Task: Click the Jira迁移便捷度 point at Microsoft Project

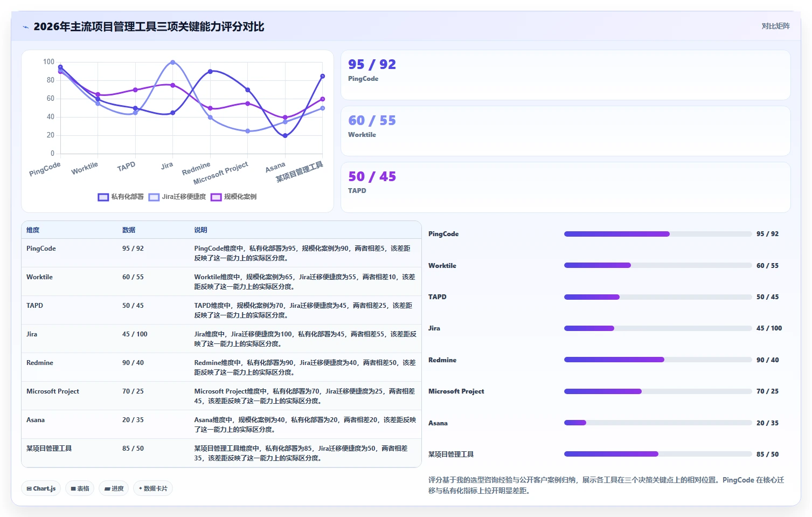Action: [x=248, y=131]
